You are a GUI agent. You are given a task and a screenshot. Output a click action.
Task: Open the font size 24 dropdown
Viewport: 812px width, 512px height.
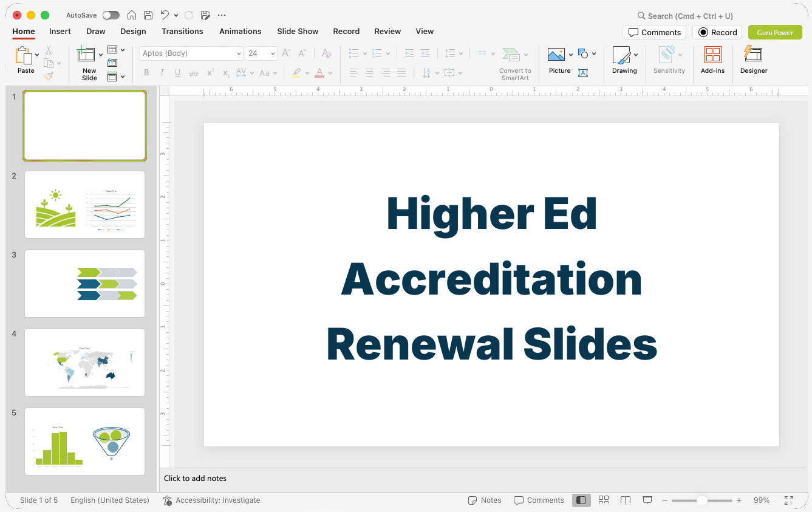point(273,53)
